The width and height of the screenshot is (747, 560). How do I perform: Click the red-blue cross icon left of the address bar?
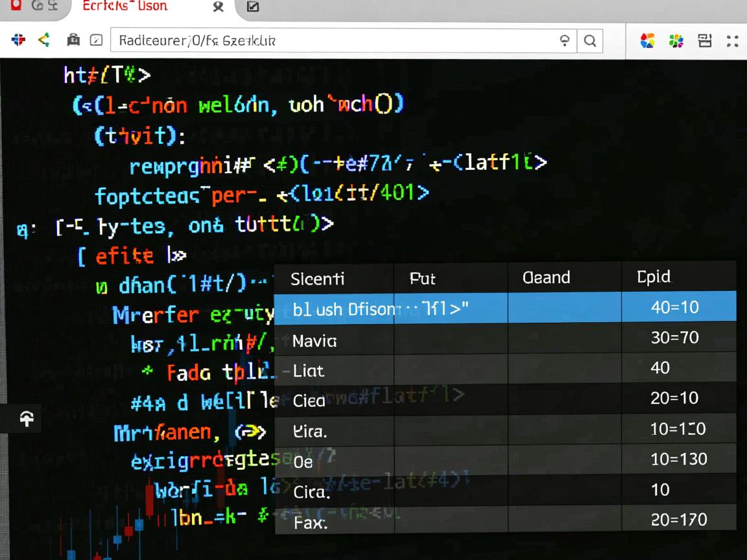tap(19, 40)
